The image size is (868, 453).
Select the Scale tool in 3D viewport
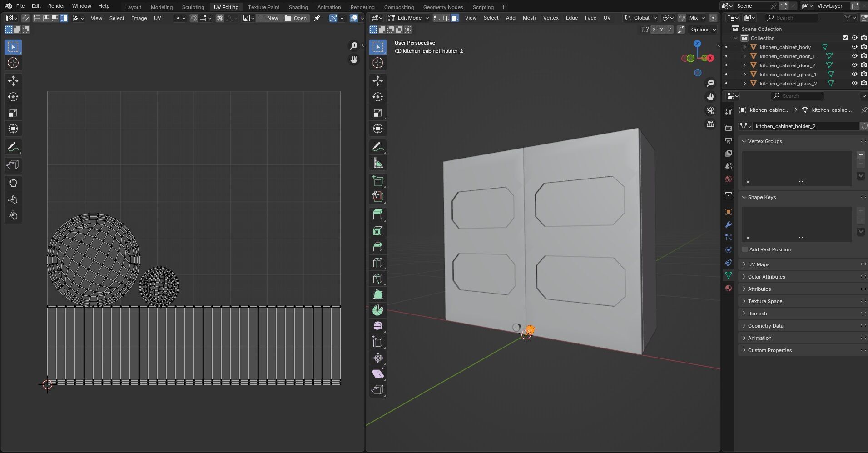378,113
